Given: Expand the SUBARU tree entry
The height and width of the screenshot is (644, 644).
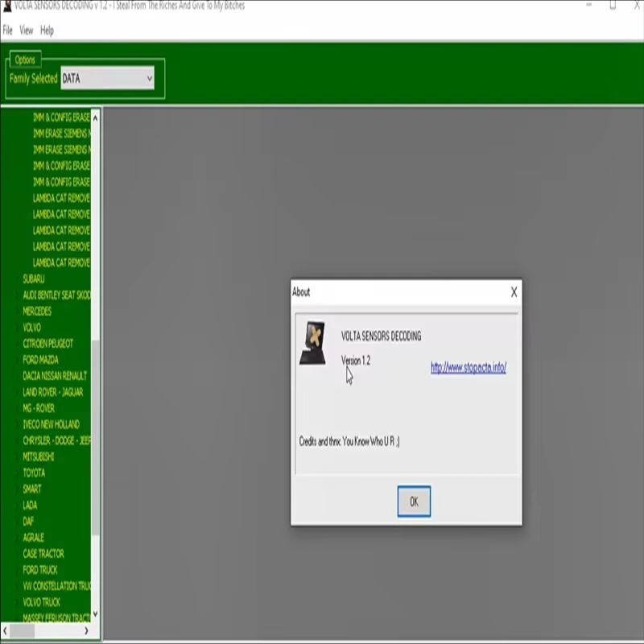Looking at the screenshot, I should [x=34, y=279].
